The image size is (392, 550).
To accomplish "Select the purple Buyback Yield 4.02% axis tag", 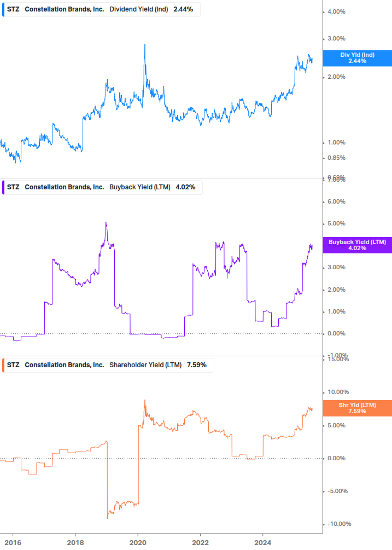I will tap(358, 245).
